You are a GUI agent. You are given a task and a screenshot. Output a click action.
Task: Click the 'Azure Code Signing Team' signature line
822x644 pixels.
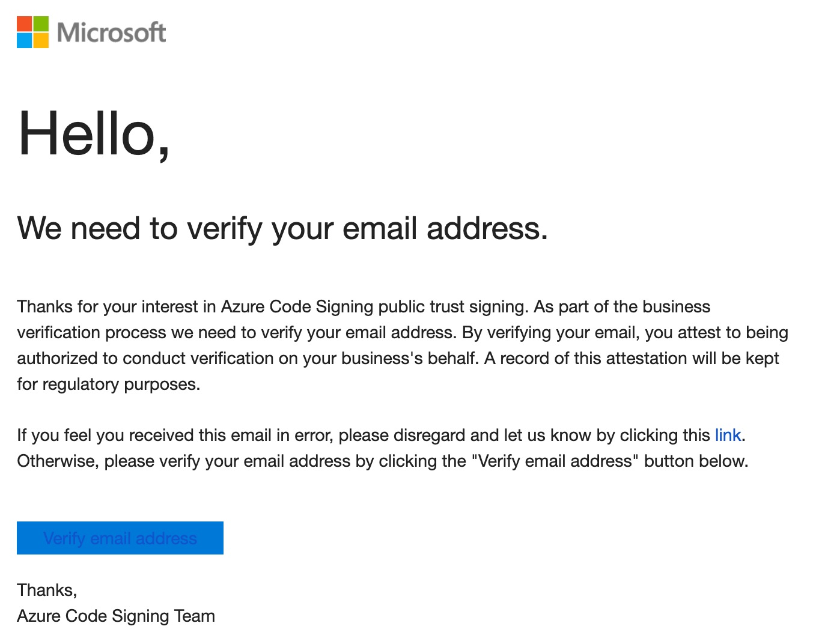tap(116, 616)
